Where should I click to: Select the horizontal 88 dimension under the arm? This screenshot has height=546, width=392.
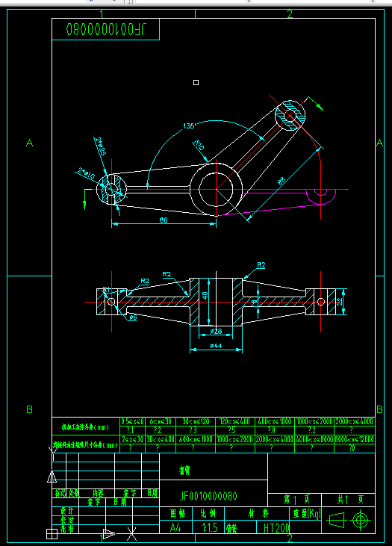pyautogui.click(x=164, y=220)
